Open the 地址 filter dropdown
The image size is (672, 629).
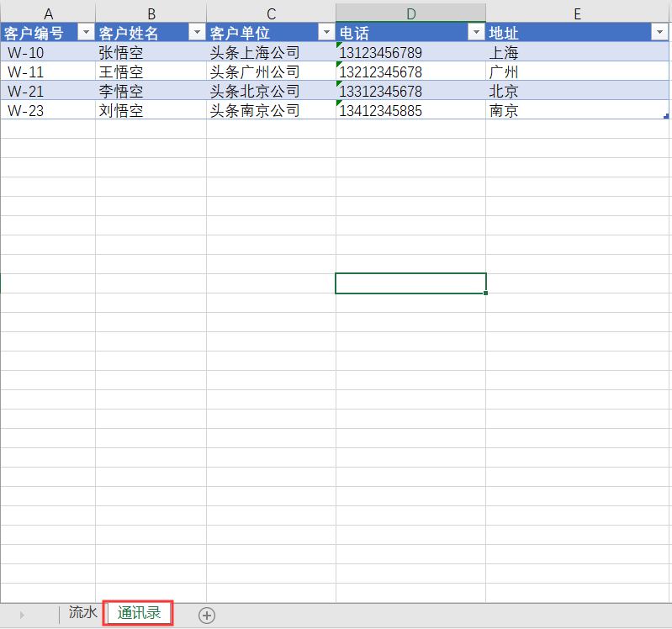[x=659, y=32]
